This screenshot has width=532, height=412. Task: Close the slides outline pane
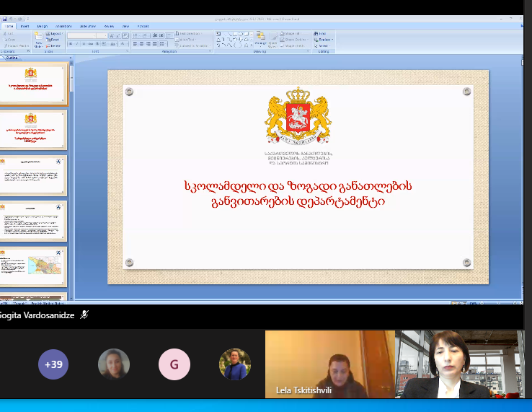pos(71,58)
